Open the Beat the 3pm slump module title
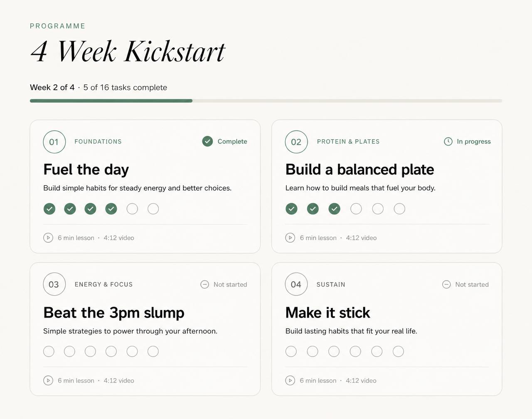Screen dimensions: 532x419 114,313
